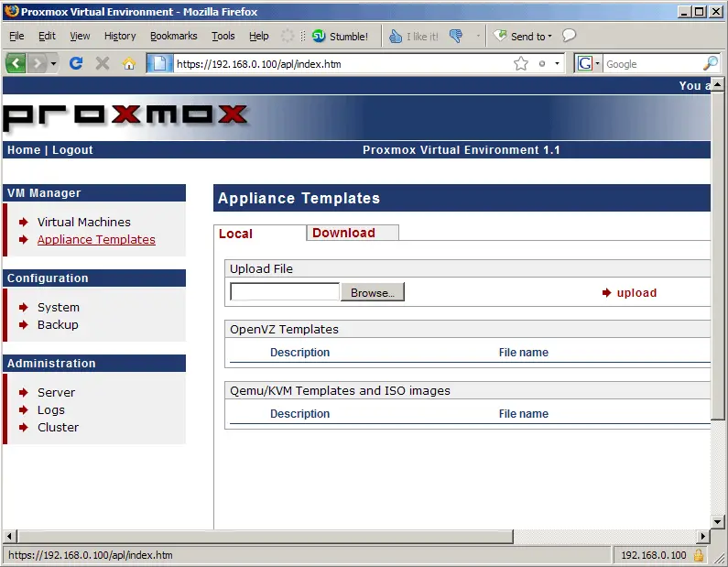Click the Stop loading X icon

pyautogui.click(x=103, y=62)
